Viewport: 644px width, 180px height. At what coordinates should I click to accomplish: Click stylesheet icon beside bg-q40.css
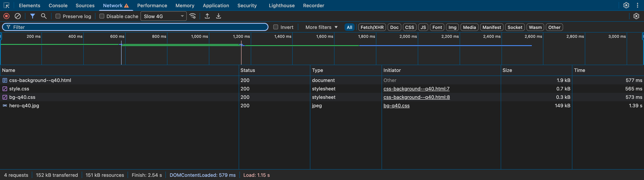pos(5,97)
